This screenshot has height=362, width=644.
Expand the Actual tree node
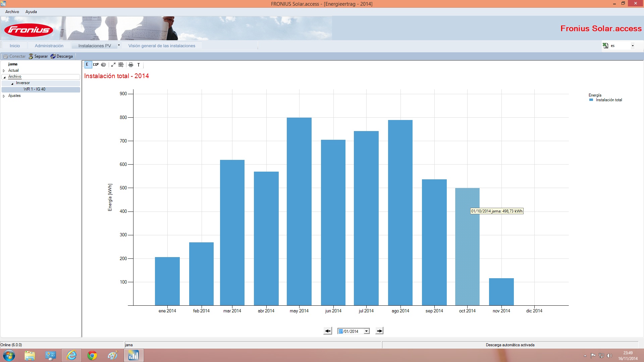click(x=4, y=71)
